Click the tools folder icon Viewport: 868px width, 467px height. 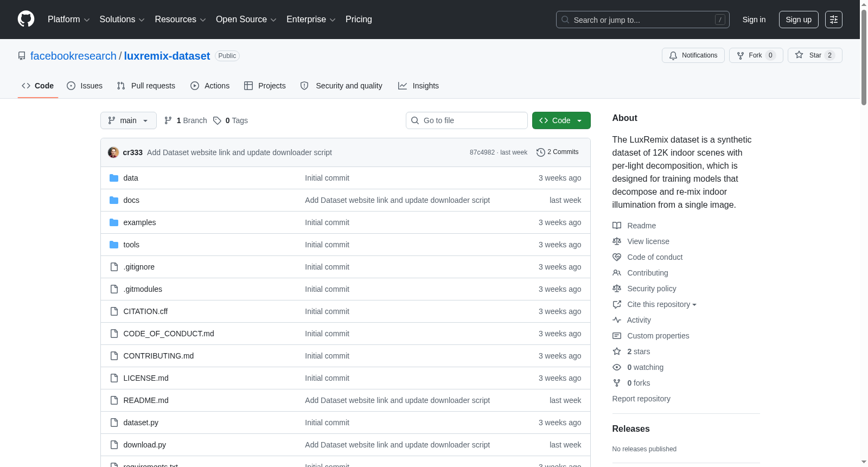114,245
